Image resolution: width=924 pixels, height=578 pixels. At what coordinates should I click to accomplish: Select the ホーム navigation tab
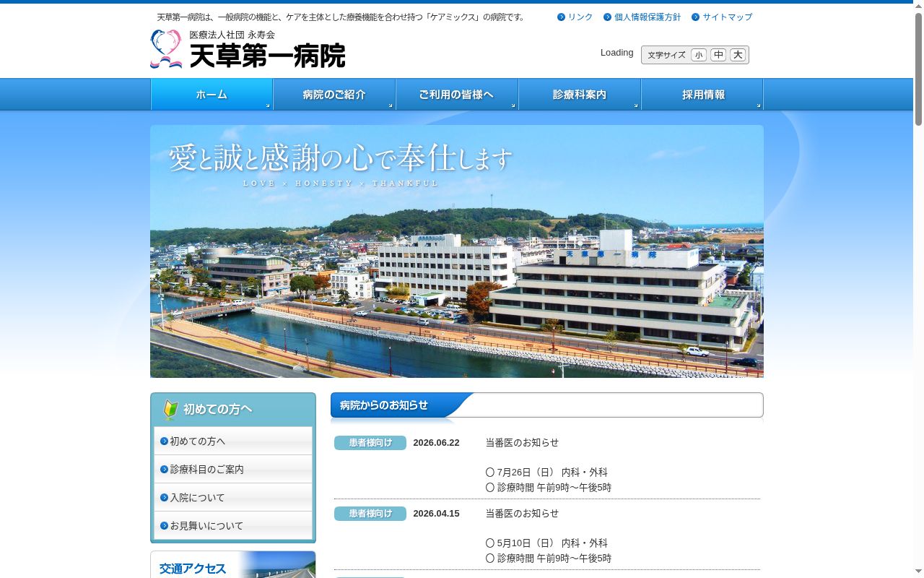(212, 95)
